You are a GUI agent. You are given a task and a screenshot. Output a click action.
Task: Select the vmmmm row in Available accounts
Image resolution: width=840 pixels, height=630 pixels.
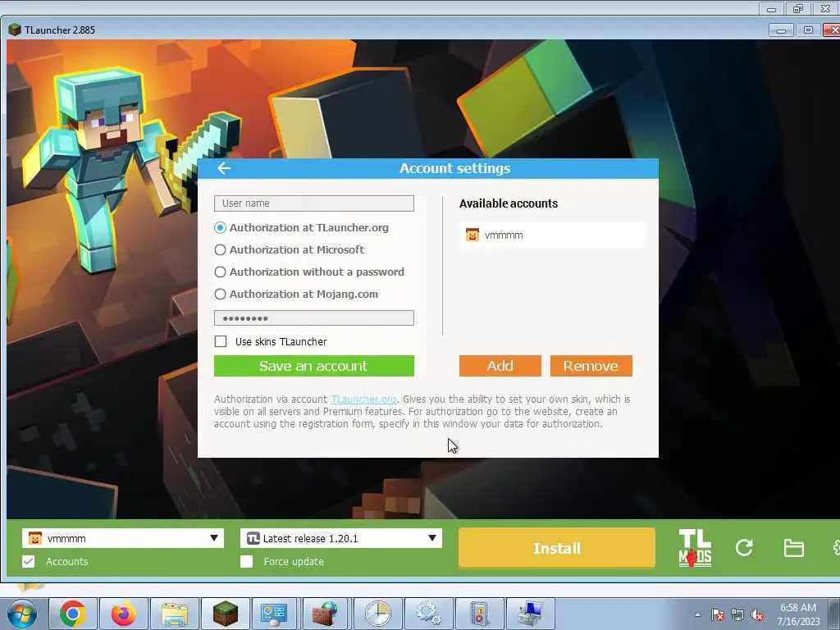(552, 235)
